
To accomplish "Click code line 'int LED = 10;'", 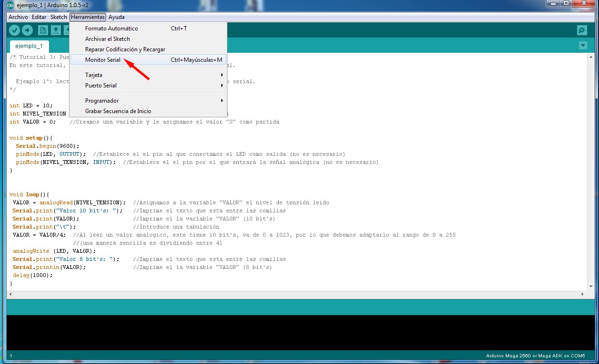I will point(31,105).
